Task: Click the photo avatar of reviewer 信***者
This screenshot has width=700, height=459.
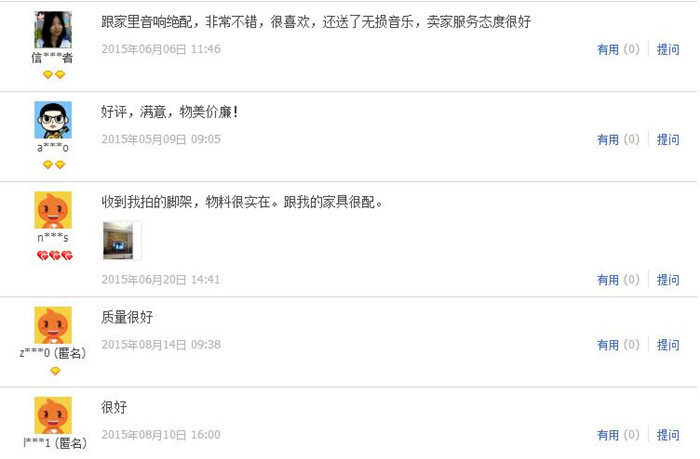Action: [x=53, y=30]
